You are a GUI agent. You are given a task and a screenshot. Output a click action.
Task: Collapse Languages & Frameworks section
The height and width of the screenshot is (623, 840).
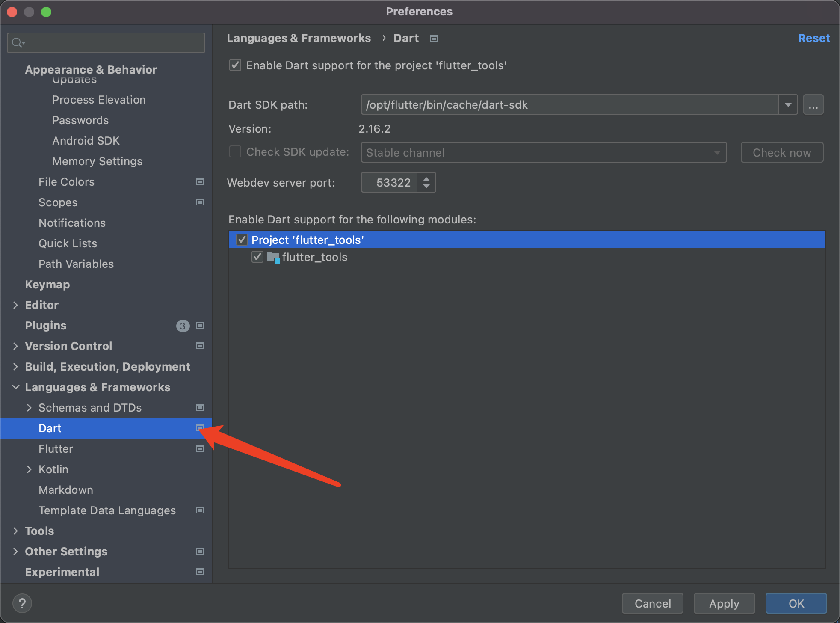point(15,387)
